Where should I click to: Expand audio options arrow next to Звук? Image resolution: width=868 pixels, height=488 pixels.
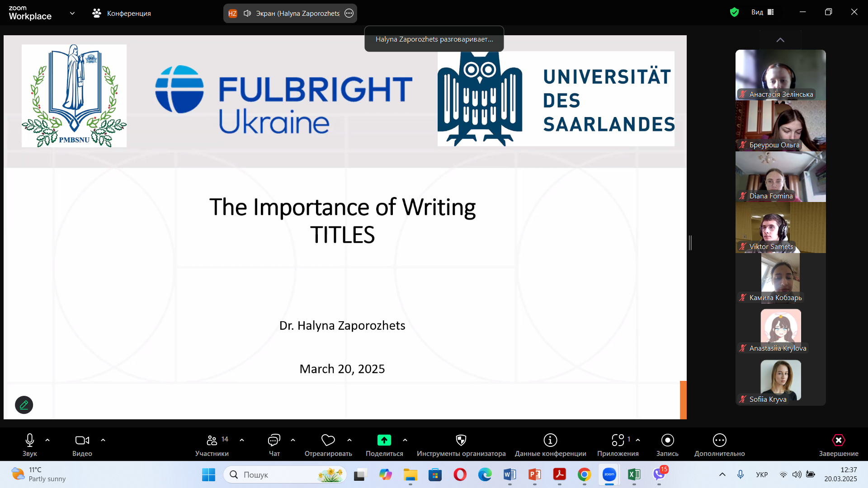(x=47, y=440)
